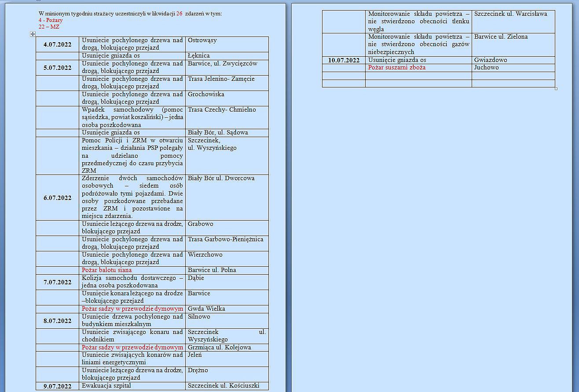The height and width of the screenshot is (392, 579).
Task: Click 'Zderzenie dwóch samochodów osobowych' cell
Action: [132, 198]
